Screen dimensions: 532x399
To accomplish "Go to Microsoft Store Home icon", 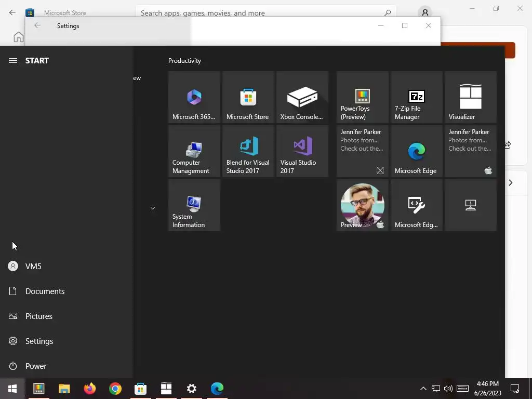I will [19, 37].
